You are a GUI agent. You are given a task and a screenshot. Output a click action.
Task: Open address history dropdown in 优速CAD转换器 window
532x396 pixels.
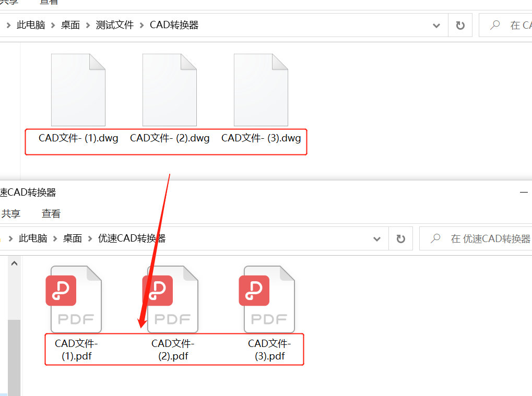click(376, 238)
